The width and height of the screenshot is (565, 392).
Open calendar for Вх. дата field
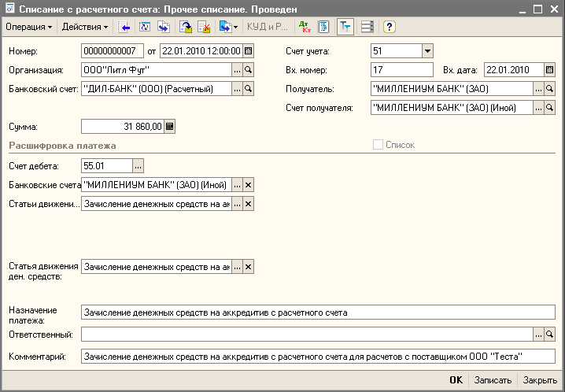click(x=550, y=69)
